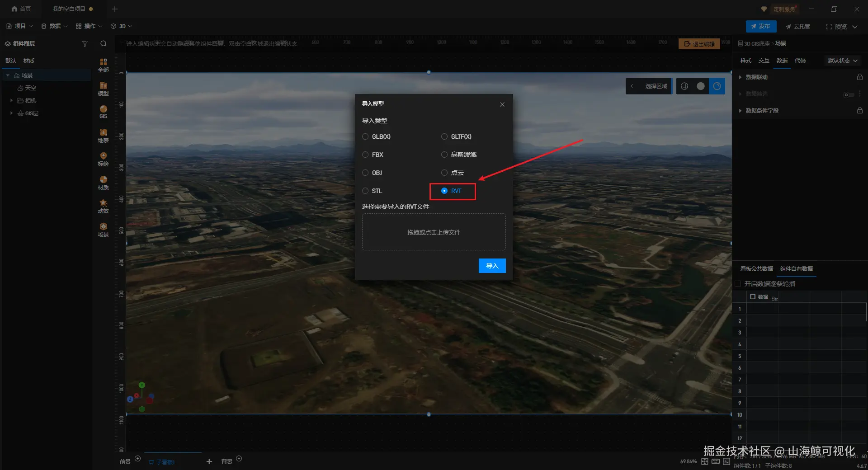Screen dimensions: 868x470
Task: Open the 材质 (Material) category in the icon strip
Action: point(103,183)
